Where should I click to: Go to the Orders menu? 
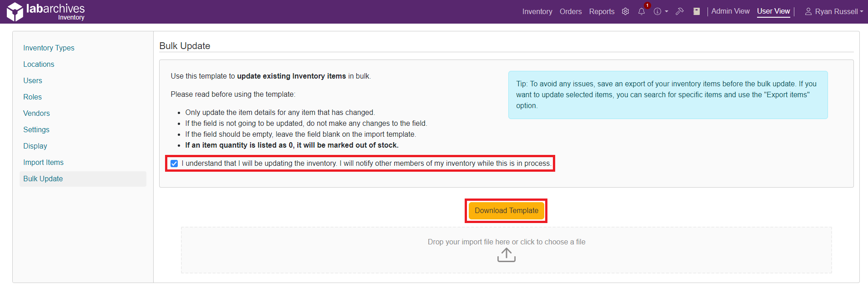coord(571,11)
